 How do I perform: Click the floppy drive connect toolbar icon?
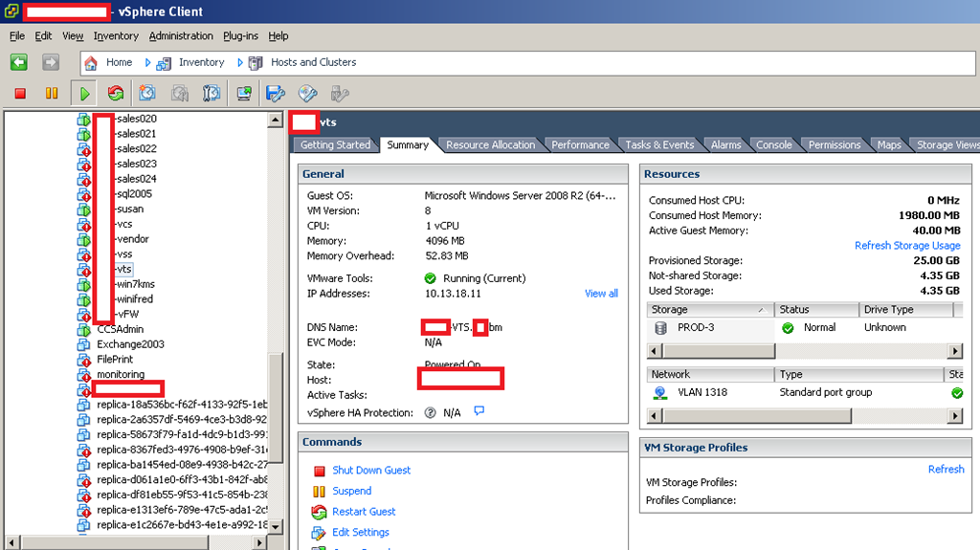click(x=276, y=93)
